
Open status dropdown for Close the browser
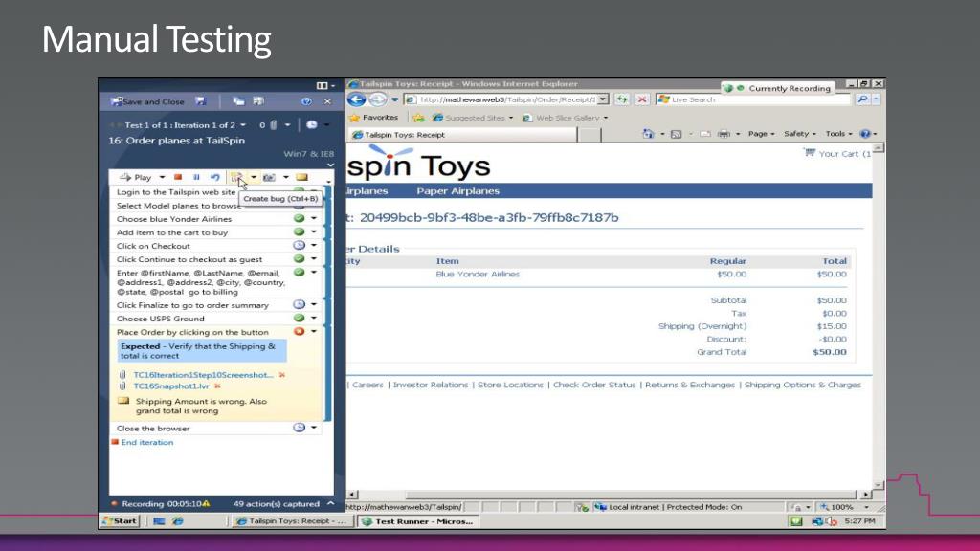(x=314, y=428)
